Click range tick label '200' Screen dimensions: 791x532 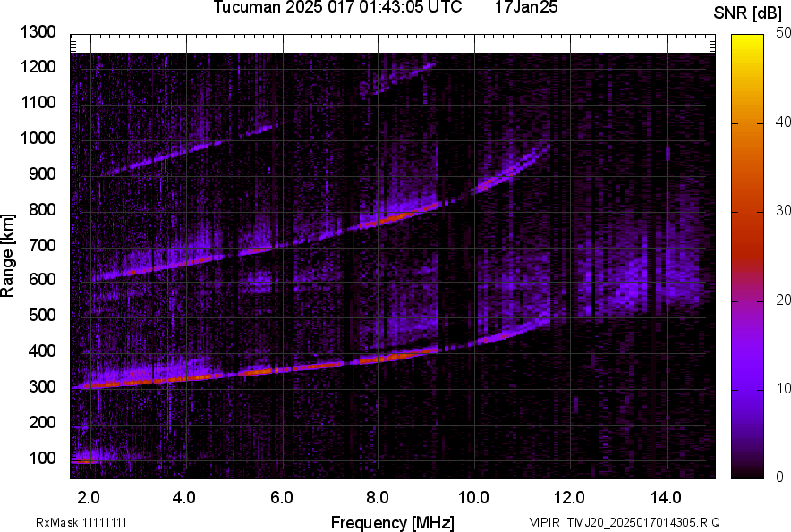(x=42, y=422)
